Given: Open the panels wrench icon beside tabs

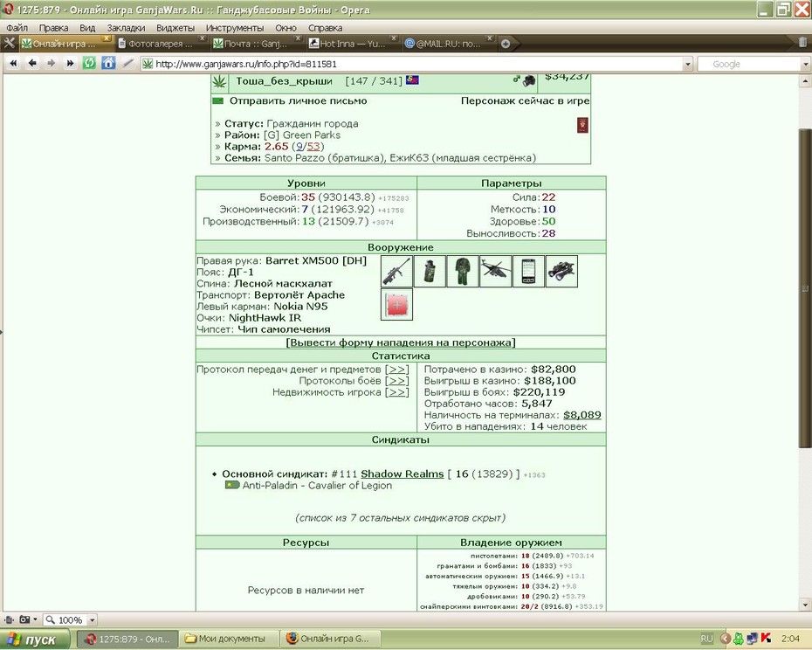Looking at the screenshot, I should pos(9,43).
